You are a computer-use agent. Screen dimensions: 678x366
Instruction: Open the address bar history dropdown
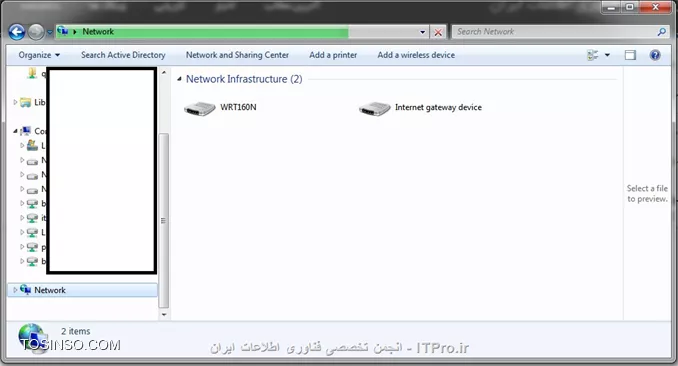[422, 32]
